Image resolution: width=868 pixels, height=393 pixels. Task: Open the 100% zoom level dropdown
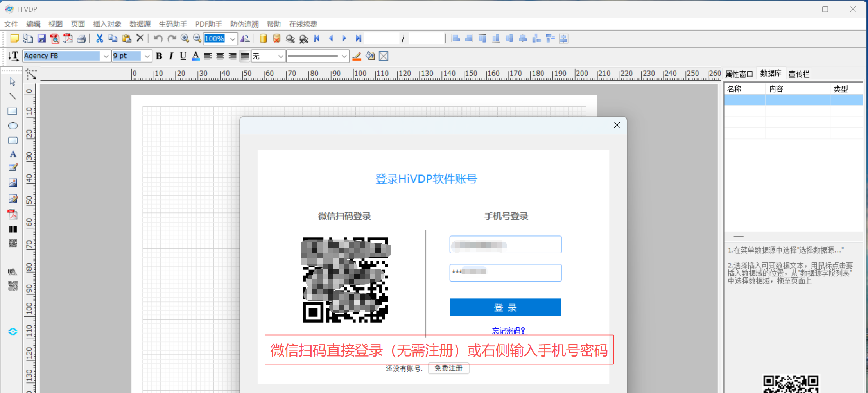click(233, 39)
